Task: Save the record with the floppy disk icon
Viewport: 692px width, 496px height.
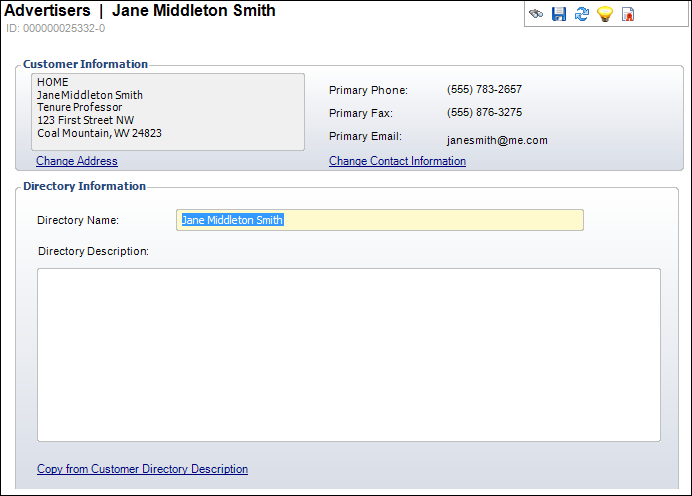Action: coord(559,14)
